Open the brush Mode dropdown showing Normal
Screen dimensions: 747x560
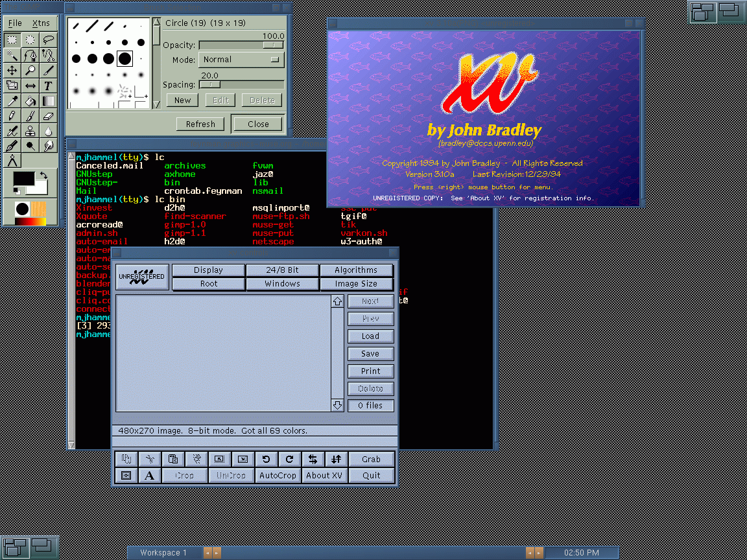pos(241,60)
